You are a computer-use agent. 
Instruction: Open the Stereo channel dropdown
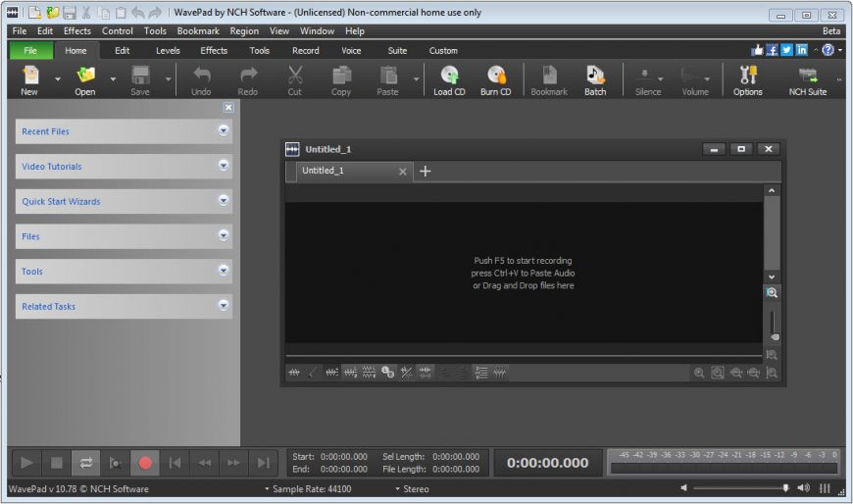[x=412, y=488]
